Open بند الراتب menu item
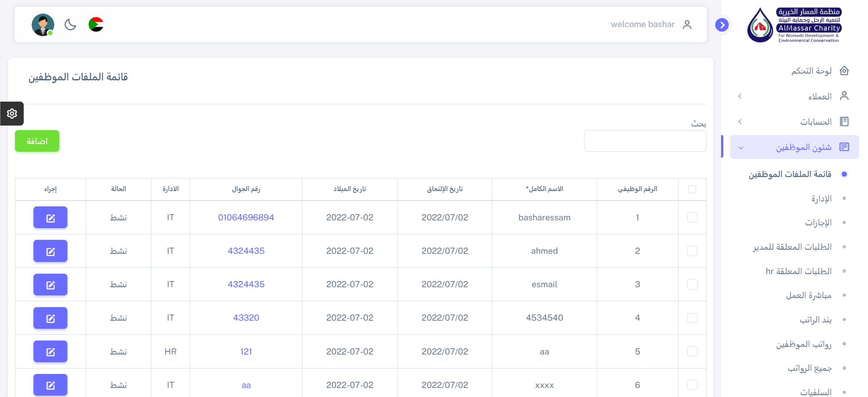This screenshot has width=868, height=397. (816, 320)
